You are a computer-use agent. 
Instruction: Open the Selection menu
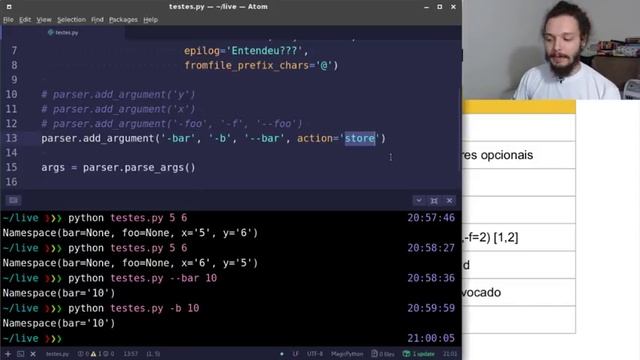(71, 20)
